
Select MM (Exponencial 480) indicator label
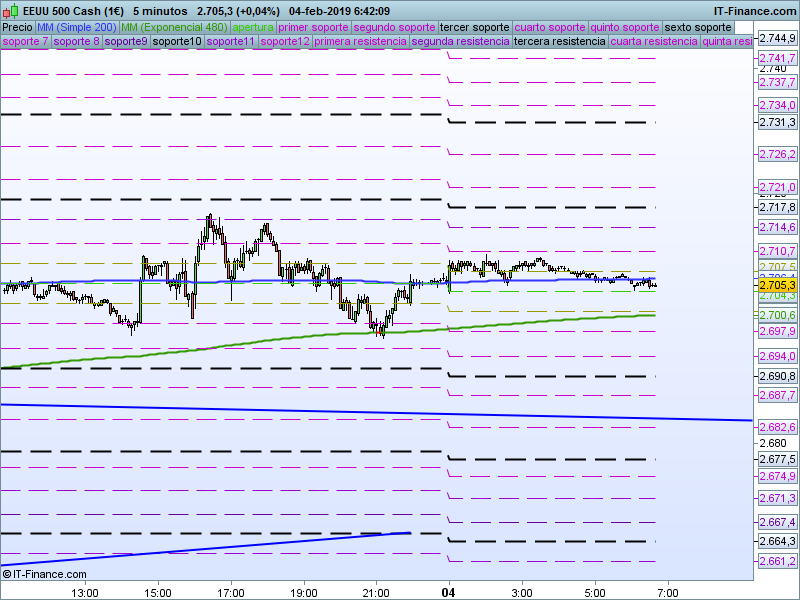click(x=174, y=28)
